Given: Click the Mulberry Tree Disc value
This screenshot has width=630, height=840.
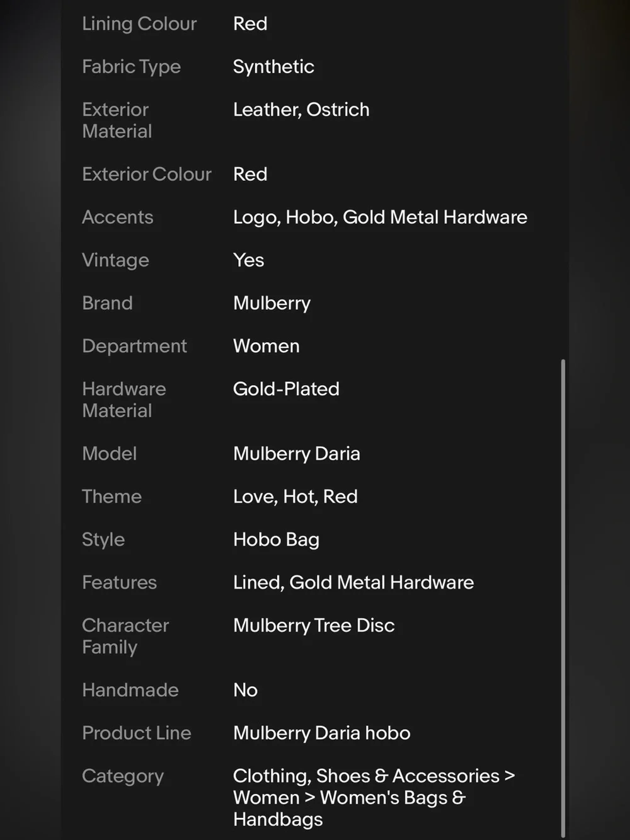Looking at the screenshot, I should [314, 626].
